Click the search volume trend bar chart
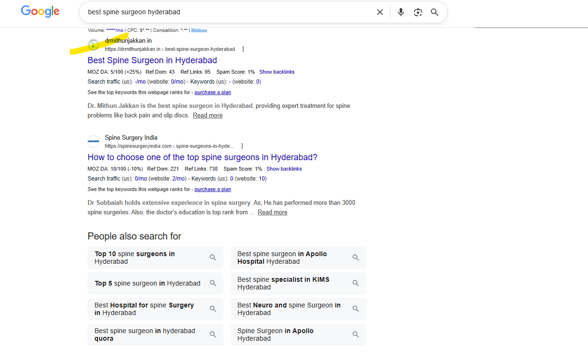Image resolution: width=588 pixels, height=364 pixels. 199,30
